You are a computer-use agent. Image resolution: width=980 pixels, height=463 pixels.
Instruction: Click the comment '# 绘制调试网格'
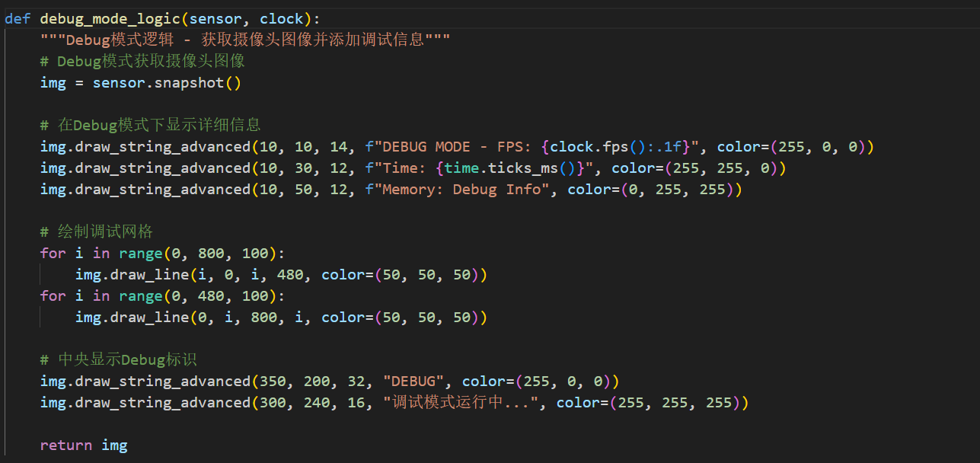(97, 231)
